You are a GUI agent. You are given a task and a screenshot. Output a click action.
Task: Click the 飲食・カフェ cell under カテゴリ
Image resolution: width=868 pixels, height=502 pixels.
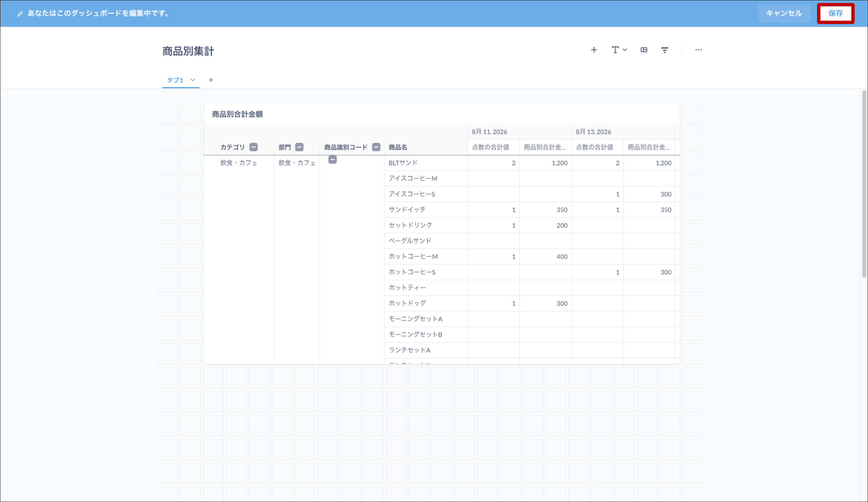239,163
